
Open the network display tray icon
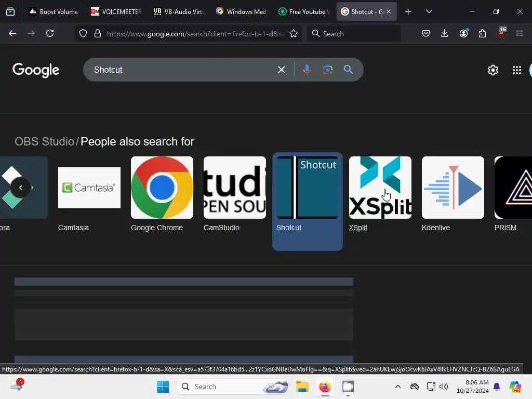point(431,387)
